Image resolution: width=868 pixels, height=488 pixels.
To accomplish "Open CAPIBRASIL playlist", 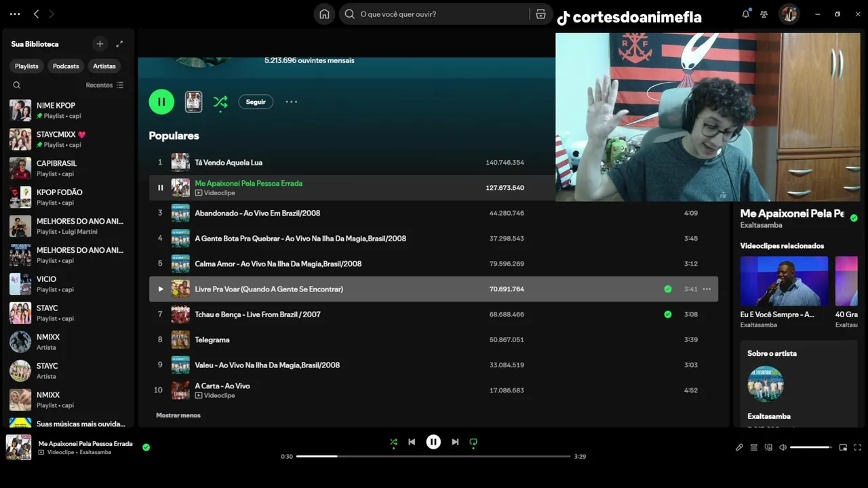I will [68, 168].
